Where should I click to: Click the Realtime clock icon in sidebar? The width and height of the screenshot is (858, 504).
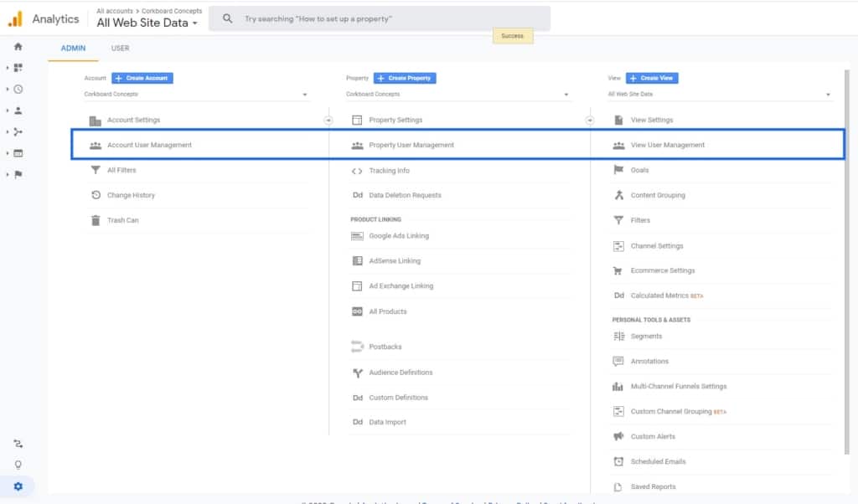(x=18, y=89)
